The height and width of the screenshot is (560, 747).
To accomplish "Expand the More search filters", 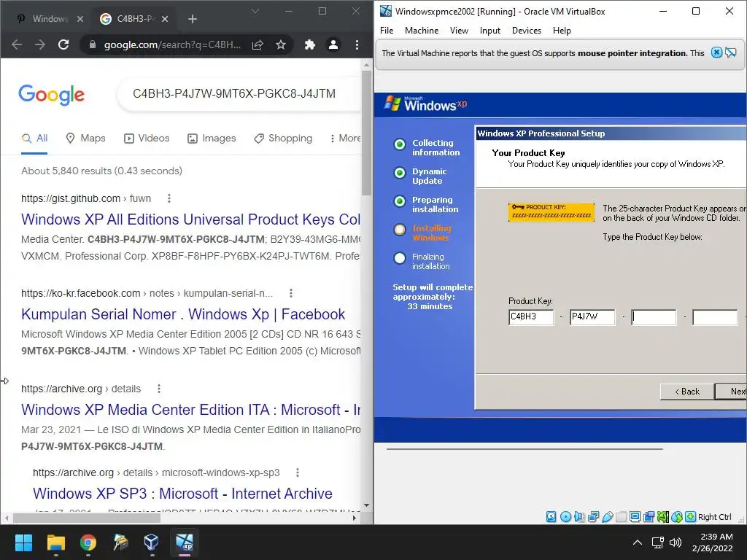I will 346,138.
